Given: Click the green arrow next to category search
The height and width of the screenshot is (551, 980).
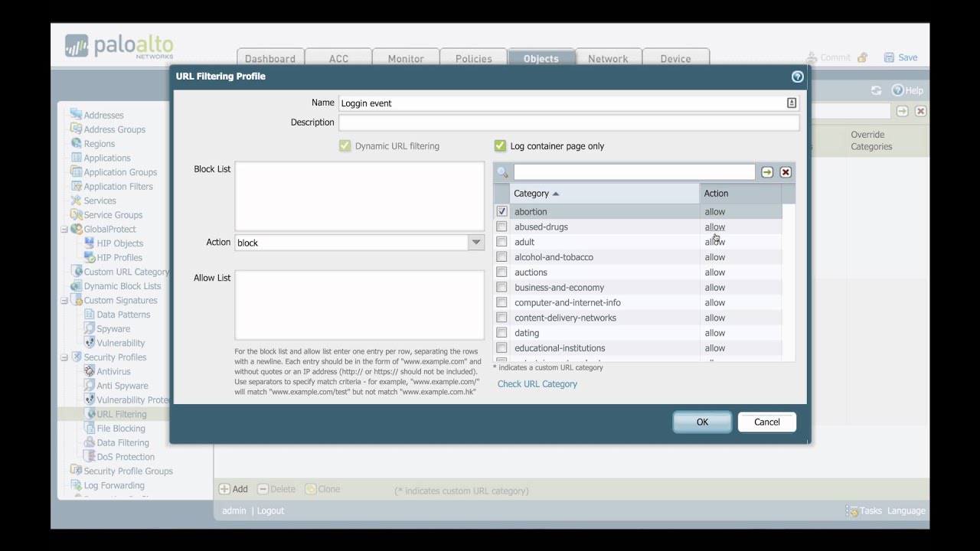Looking at the screenshot, I should (767, 172).
